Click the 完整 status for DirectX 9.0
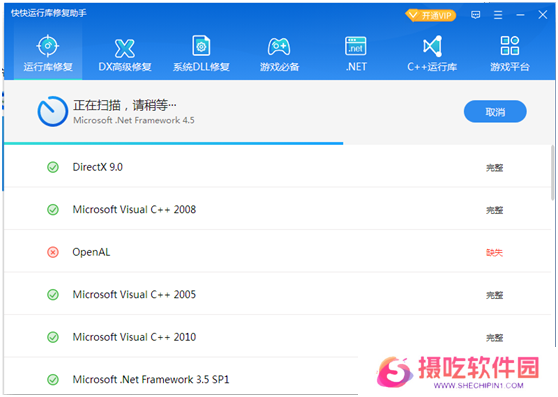558x397 pixels. 494,168
